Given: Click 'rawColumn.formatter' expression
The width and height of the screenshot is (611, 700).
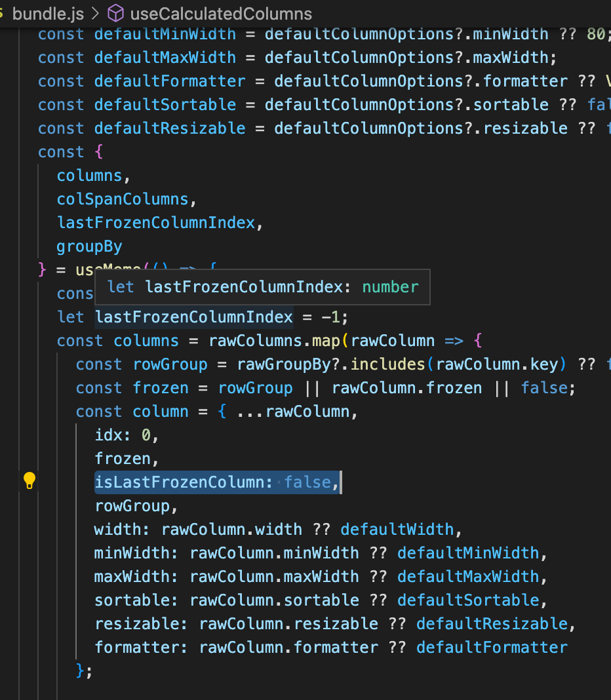Looking at the screenshot, I should [288, 648].
